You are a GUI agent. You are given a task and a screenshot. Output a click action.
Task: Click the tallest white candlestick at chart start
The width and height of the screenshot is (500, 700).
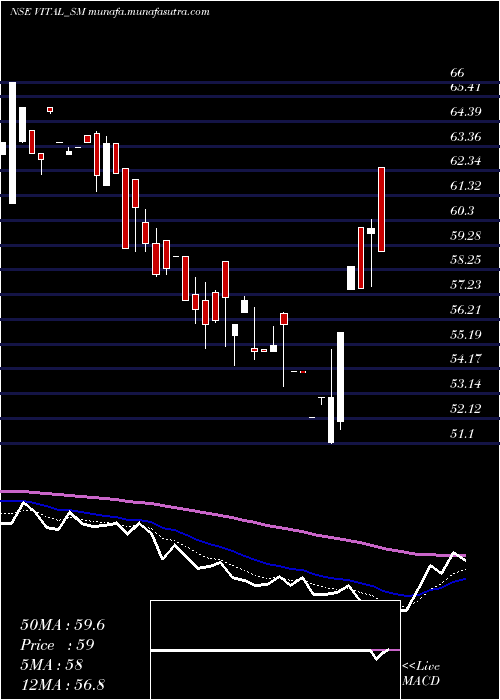pyautogui.click(x=12, y=143)
